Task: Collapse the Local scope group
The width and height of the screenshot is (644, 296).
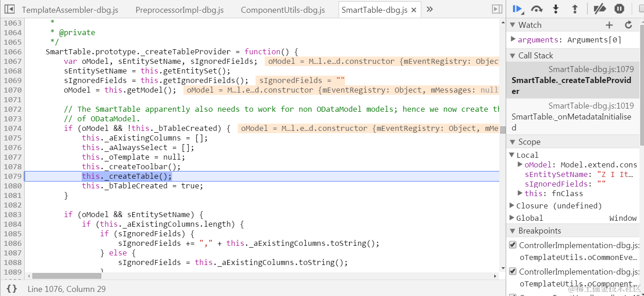Action: pos(512,155)
